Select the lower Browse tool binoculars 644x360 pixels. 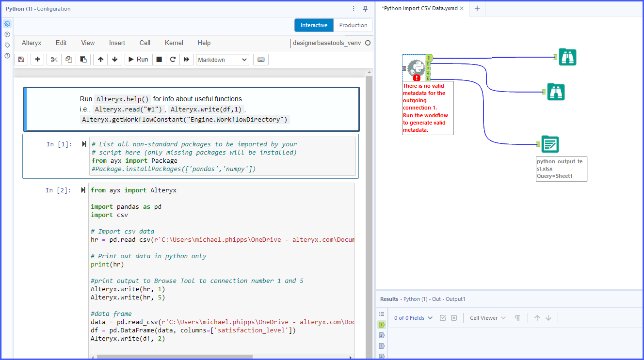[556, 92]
